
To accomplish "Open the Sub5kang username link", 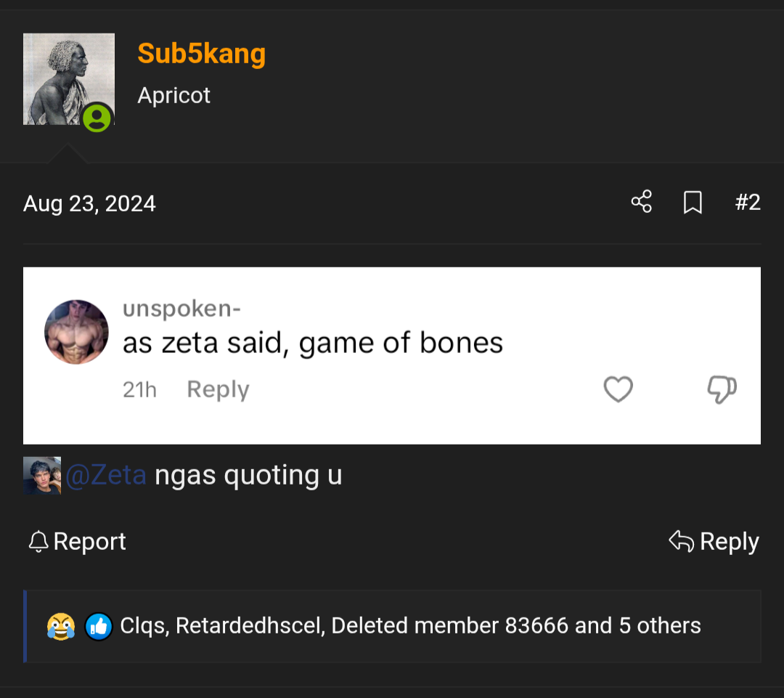I will tap(201, 53).
